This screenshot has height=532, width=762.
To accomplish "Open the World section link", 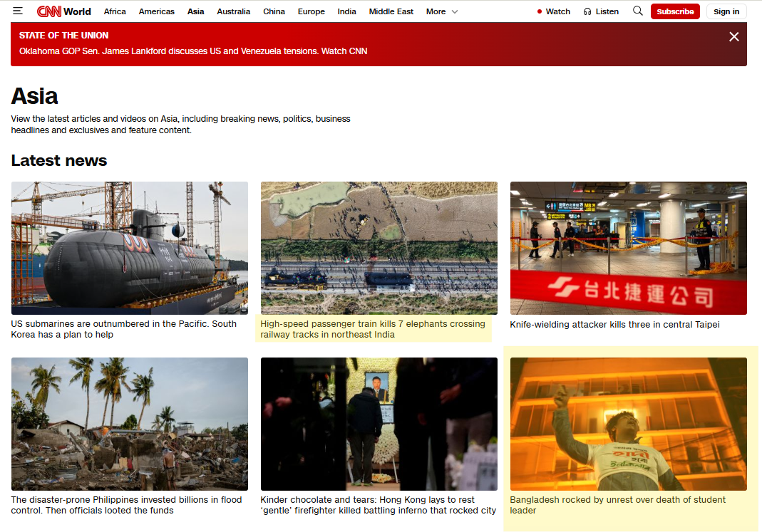I will click(x=77, y=11).
